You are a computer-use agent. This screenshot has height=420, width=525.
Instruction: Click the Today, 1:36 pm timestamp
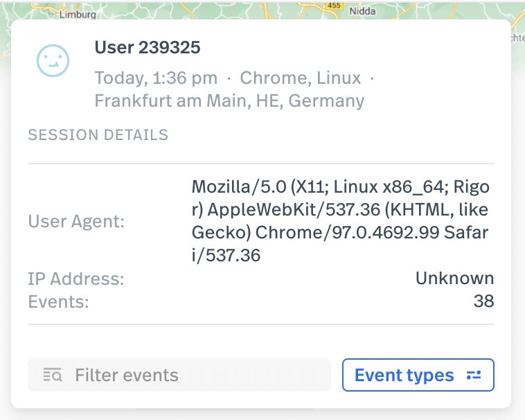click(156, 78)
